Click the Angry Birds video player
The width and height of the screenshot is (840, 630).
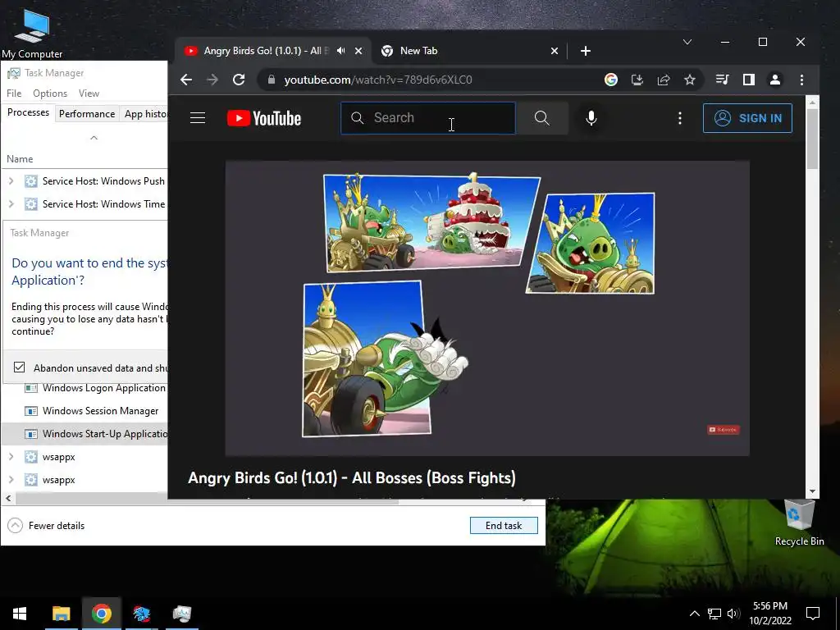[x=487, y=308]
